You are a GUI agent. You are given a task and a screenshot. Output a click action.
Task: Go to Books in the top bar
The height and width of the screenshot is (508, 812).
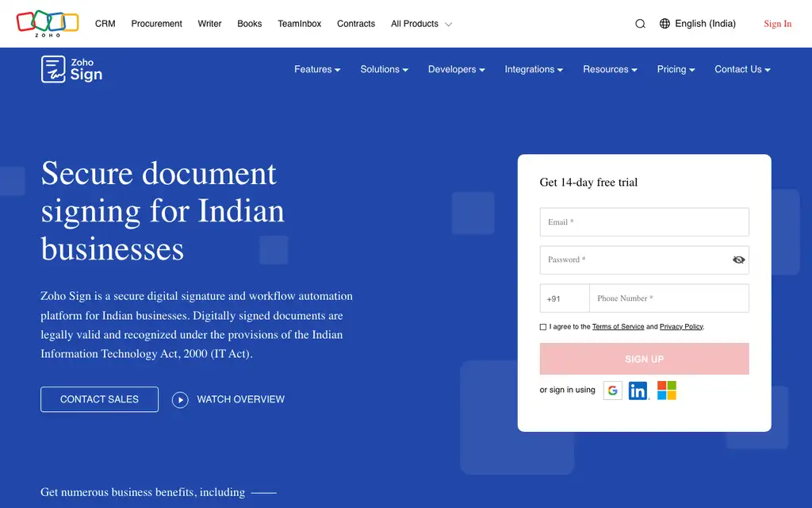click(250, 24)
